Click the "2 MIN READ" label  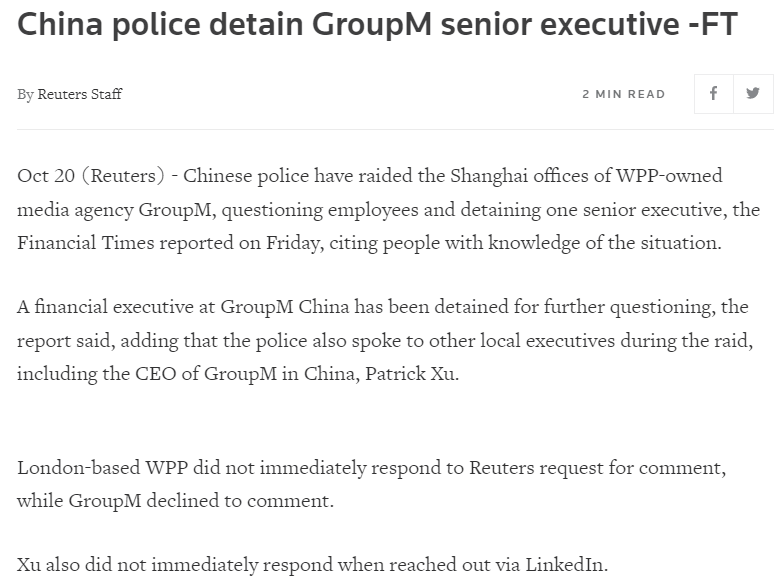click(x=624, y=94)
